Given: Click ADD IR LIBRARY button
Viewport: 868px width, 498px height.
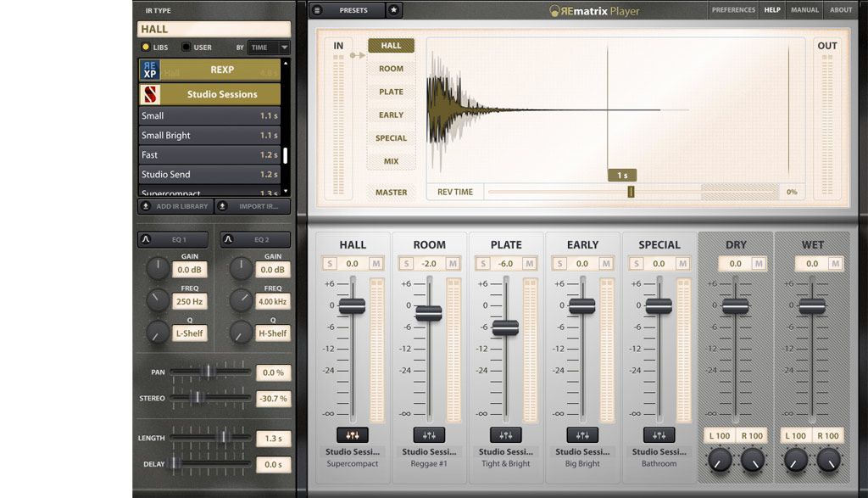Looking at the screenshot, I should point(175,206).
